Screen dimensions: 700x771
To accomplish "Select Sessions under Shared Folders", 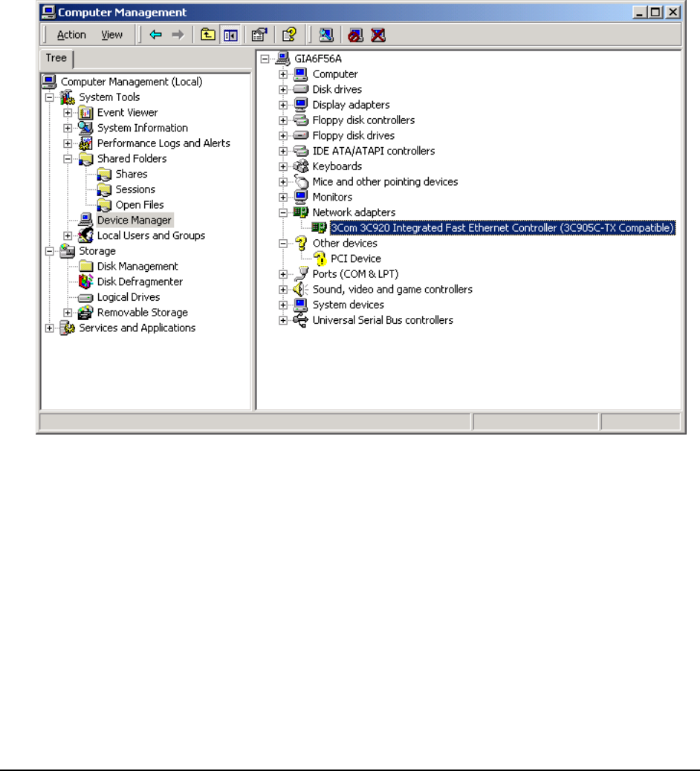I will 135,189.
